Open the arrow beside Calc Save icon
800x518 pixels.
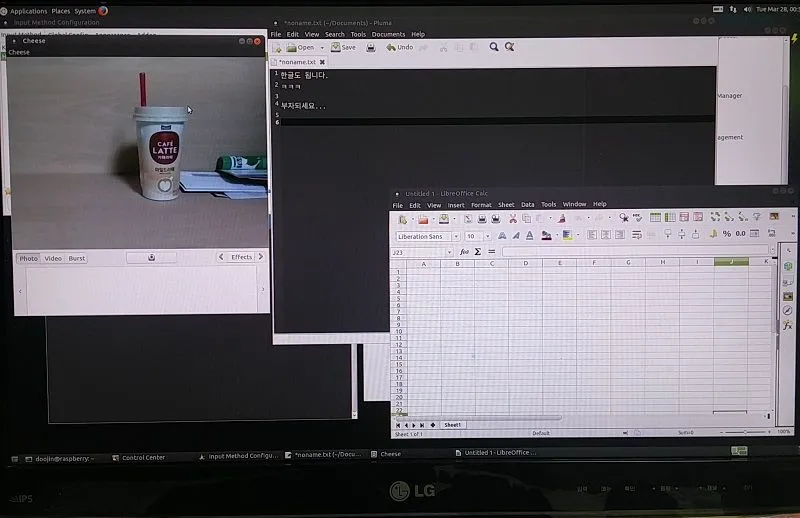[x=454, y=219]
